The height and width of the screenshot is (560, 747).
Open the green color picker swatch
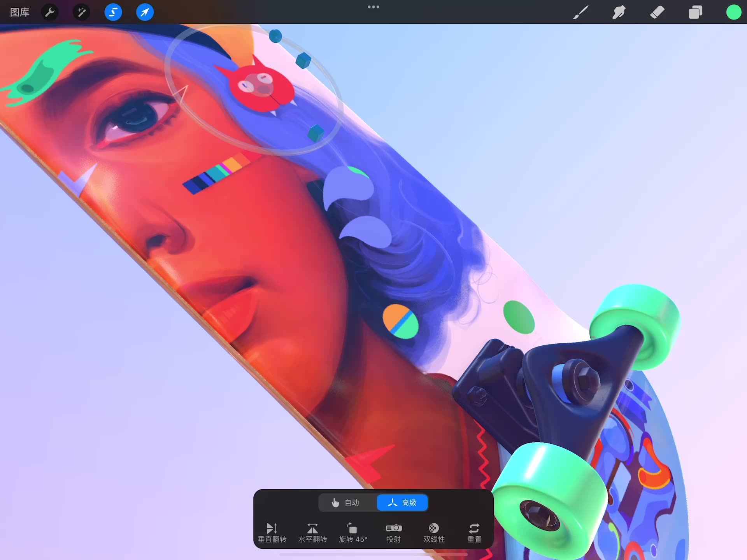click(x=733, y=12)
